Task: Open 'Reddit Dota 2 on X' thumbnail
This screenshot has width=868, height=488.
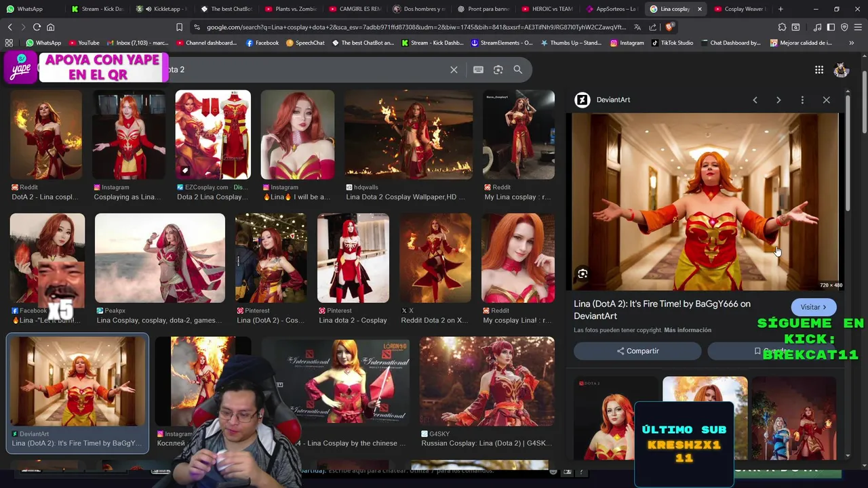Action: 435,258
